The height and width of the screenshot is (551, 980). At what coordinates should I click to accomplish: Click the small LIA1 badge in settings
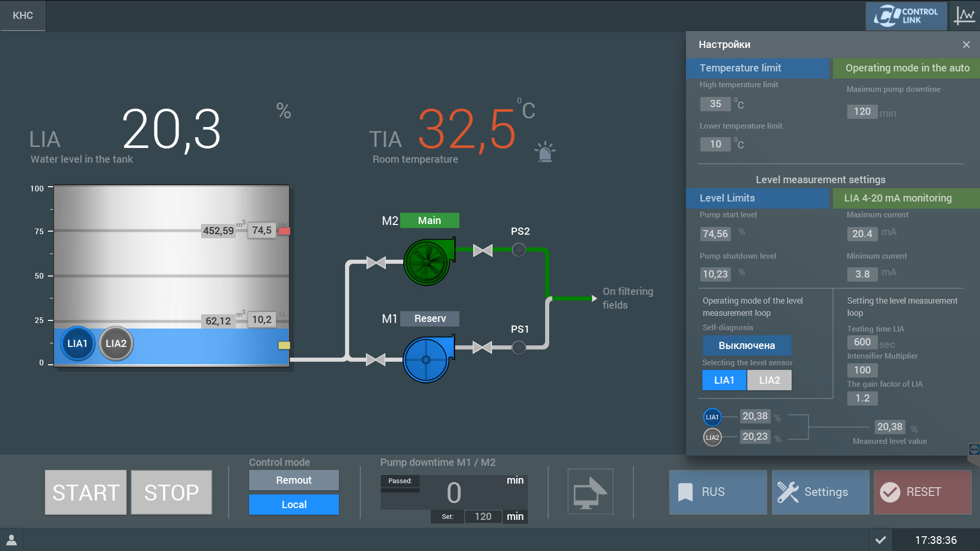(713, 417)
